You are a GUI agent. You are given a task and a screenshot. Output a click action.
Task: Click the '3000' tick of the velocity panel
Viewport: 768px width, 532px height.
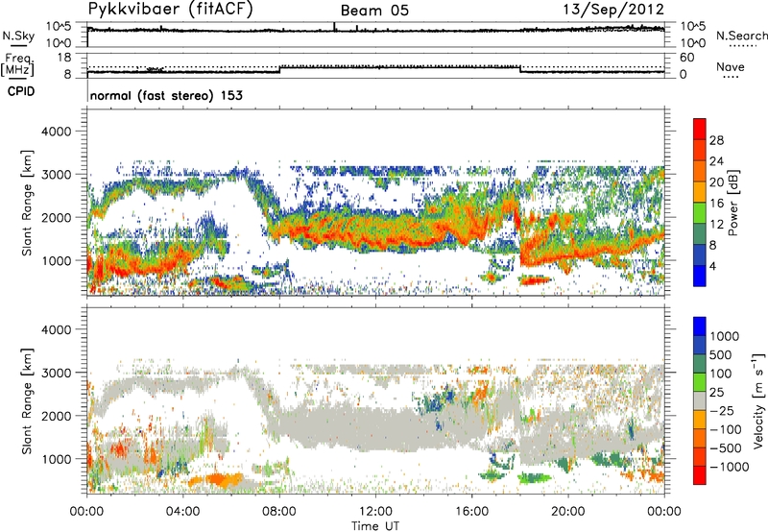click(56, 373)
